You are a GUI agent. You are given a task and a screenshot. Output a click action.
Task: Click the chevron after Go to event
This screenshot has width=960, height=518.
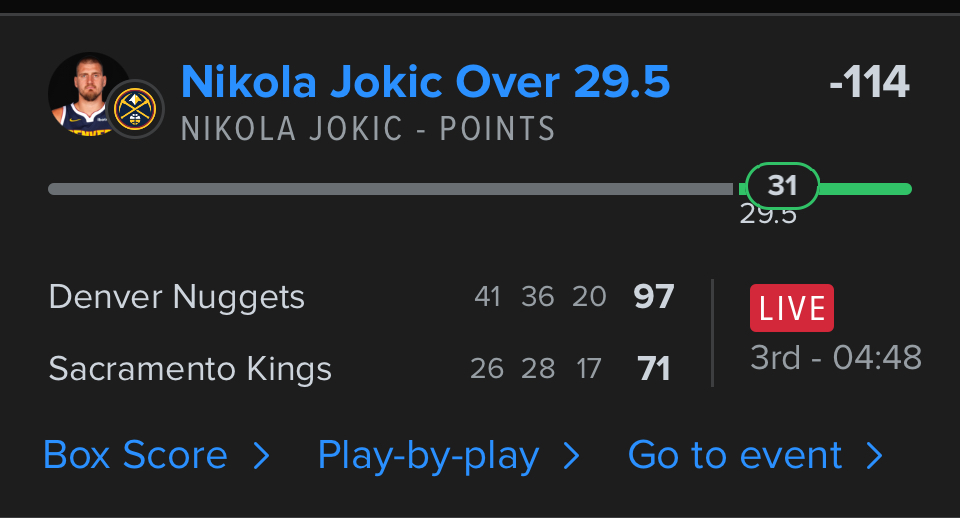point(874,457)
